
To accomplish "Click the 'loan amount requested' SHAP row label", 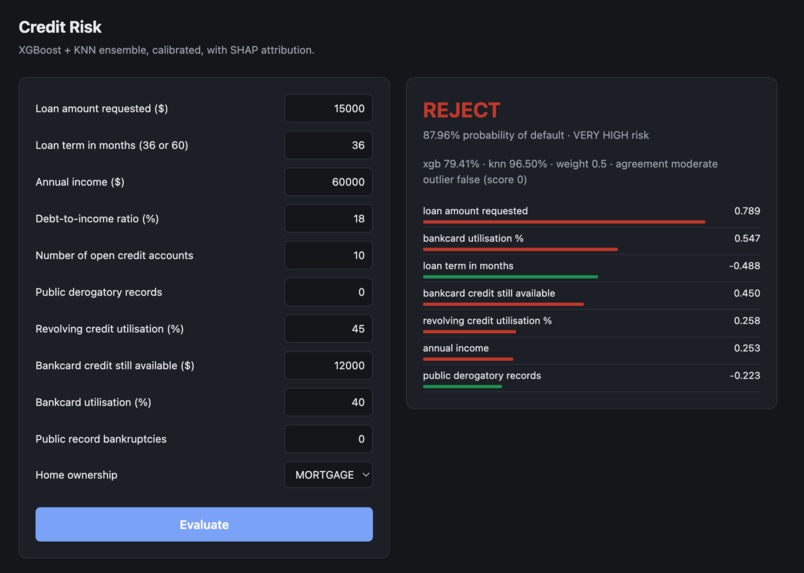I will [475, 211].
